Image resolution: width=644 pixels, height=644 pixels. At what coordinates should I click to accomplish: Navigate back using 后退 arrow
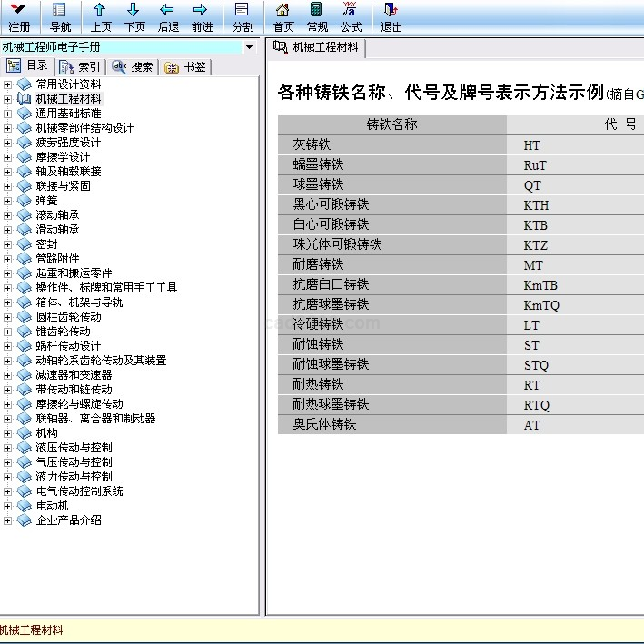click(168, 16)
